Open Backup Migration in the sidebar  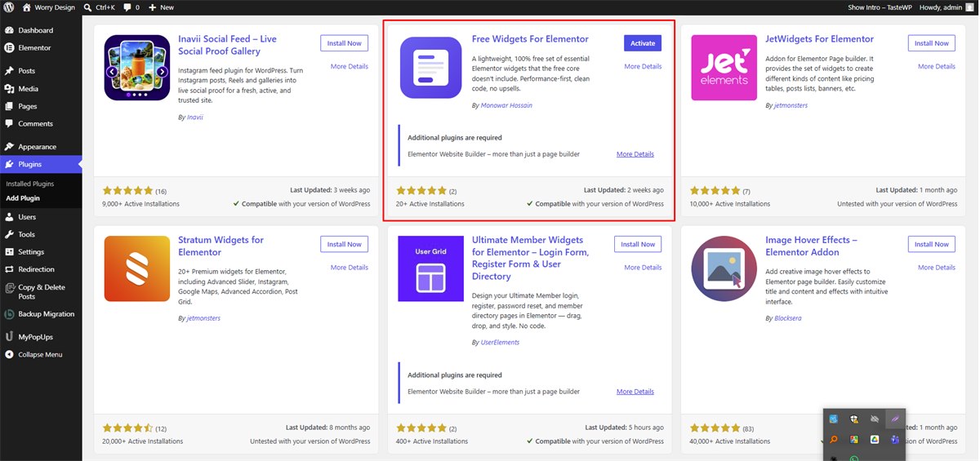(x=41, y=313)
